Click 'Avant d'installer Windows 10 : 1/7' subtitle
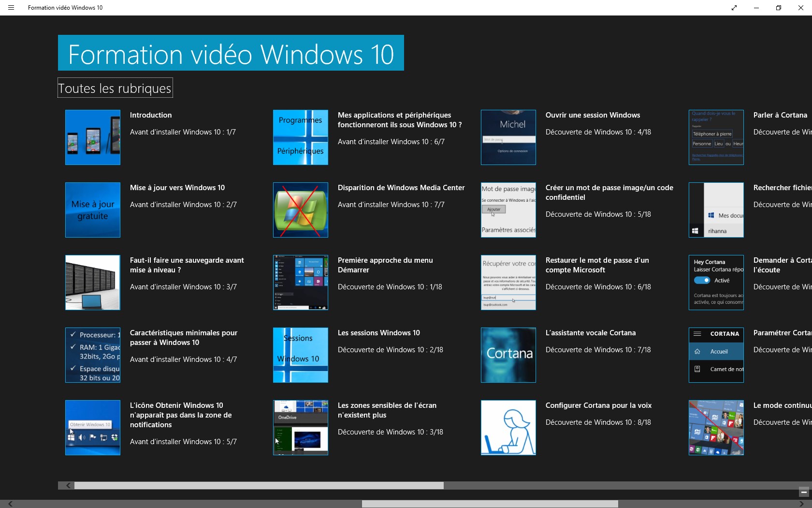 pyautogui.click(x=183, y=132)
